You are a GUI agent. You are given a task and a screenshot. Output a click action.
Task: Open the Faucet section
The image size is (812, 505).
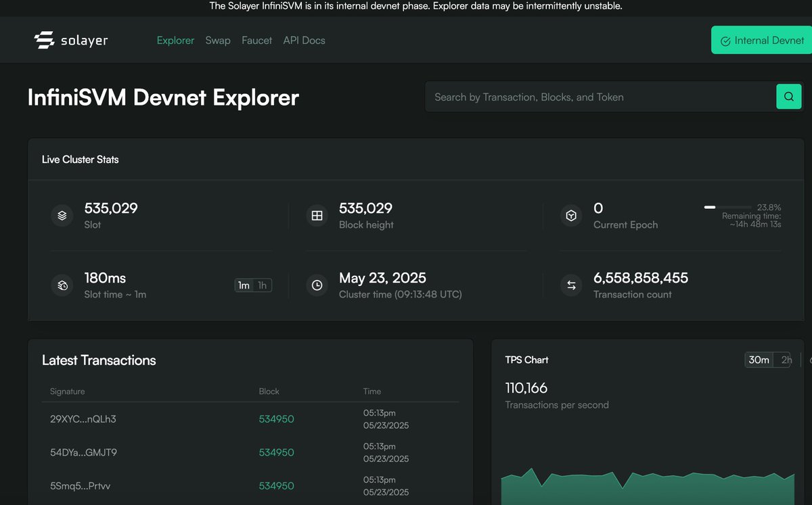pos(256,40)
